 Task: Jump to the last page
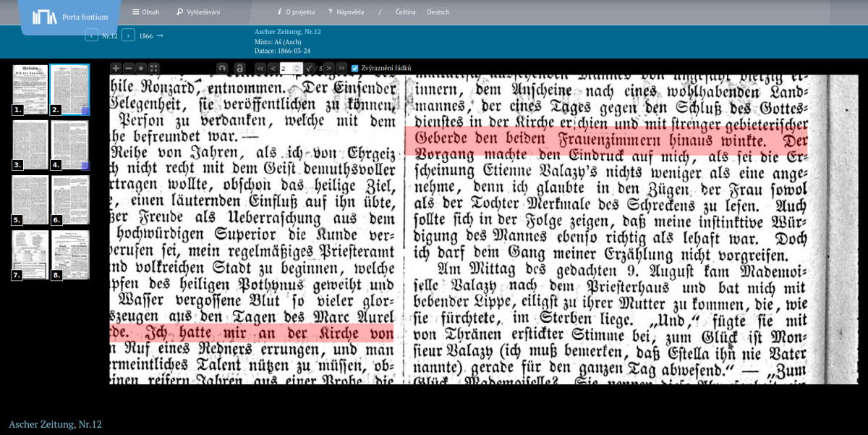click(341, 68)
